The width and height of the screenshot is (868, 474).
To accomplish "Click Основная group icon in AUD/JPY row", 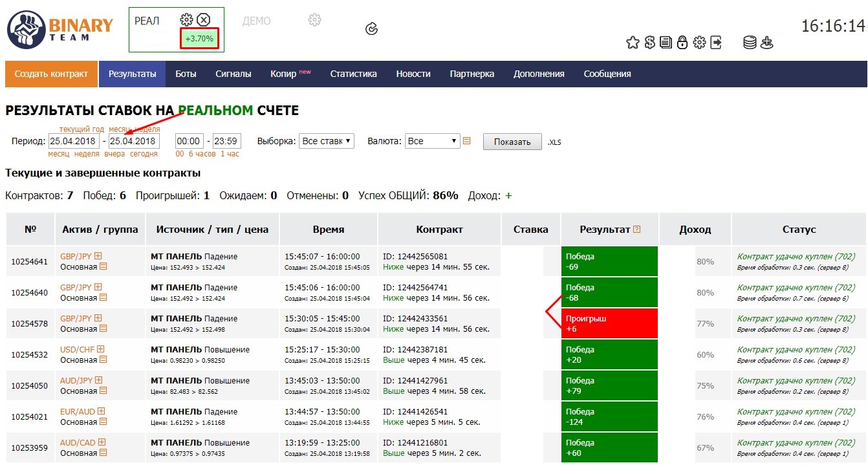I will tap(103, 391).
